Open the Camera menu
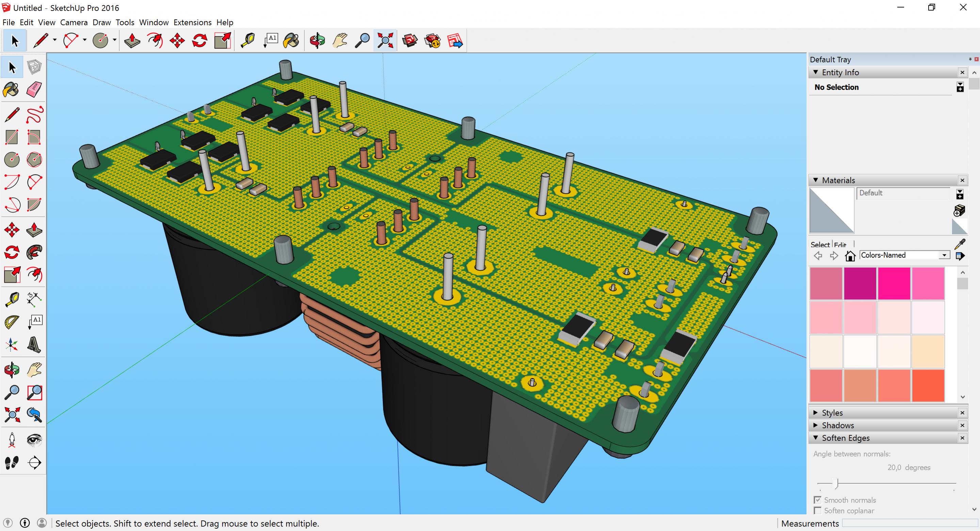 [x=74, y=22]
